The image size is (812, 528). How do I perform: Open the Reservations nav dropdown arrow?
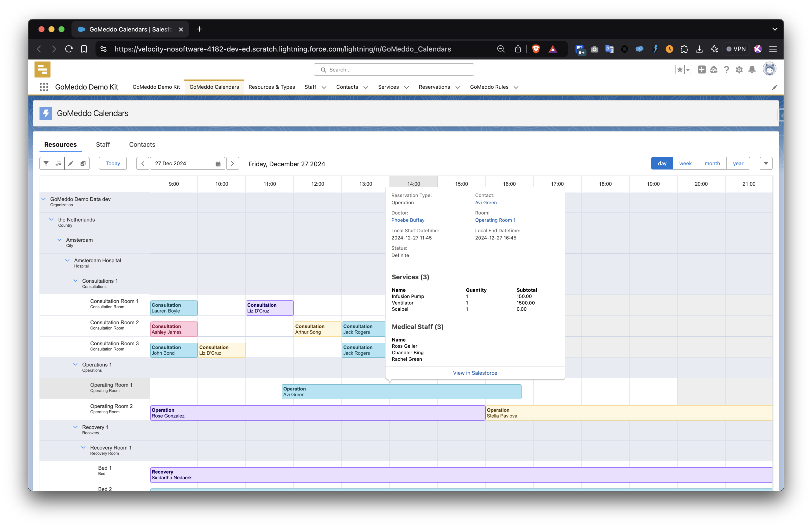click(458, 87)
